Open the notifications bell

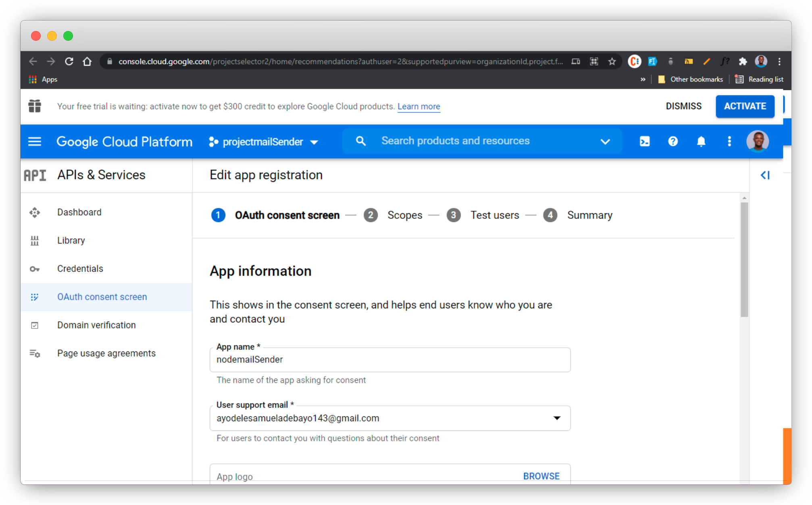point(701,141)
